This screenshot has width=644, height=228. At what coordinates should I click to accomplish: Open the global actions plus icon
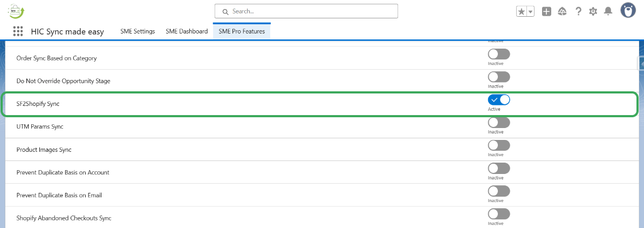pos(546,11)
